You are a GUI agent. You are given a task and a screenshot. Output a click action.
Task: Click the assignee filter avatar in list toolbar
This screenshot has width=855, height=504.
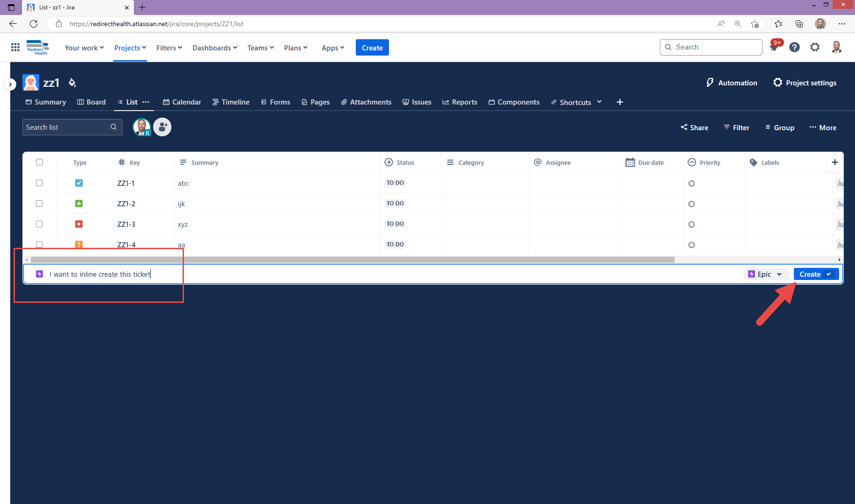(x=142, y=127)
